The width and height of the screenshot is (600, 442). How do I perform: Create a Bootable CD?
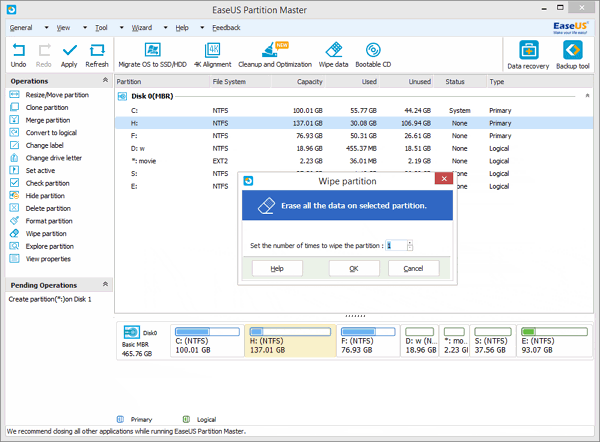pyautogui.click(x=373, y=55)
